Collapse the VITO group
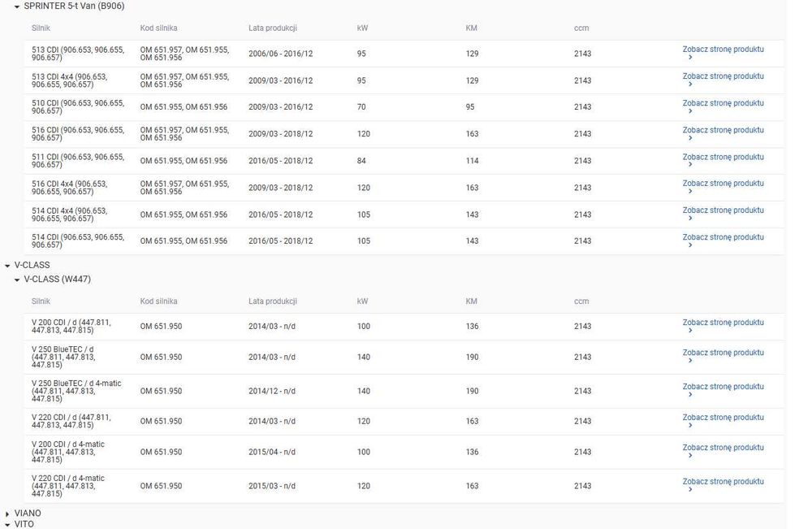Image resolution: width=812 pixels, height=529 pixels. tap(7, 525)
